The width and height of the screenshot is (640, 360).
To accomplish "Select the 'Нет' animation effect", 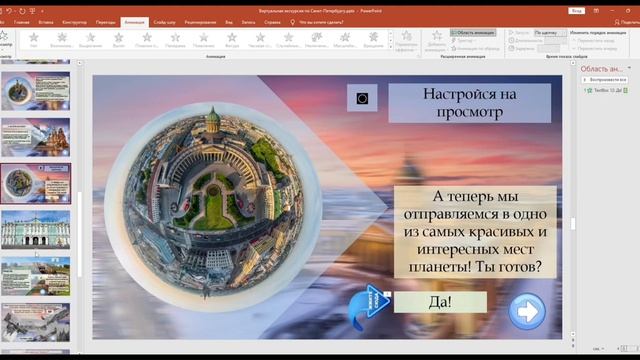I will point(33,40).
